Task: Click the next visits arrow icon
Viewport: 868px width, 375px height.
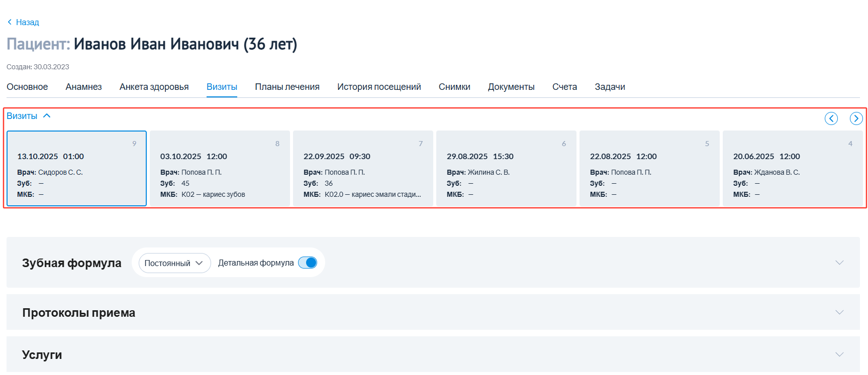Action: point(856,118)
